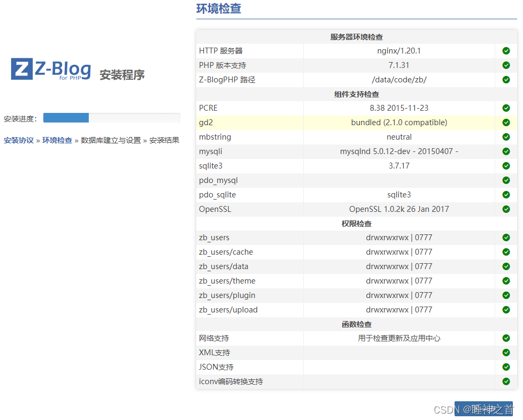The height and width of the screenshot is (420, 523).
Task: Click the mysqlnd 5.0.12-dev value
Action: point(399,151)
